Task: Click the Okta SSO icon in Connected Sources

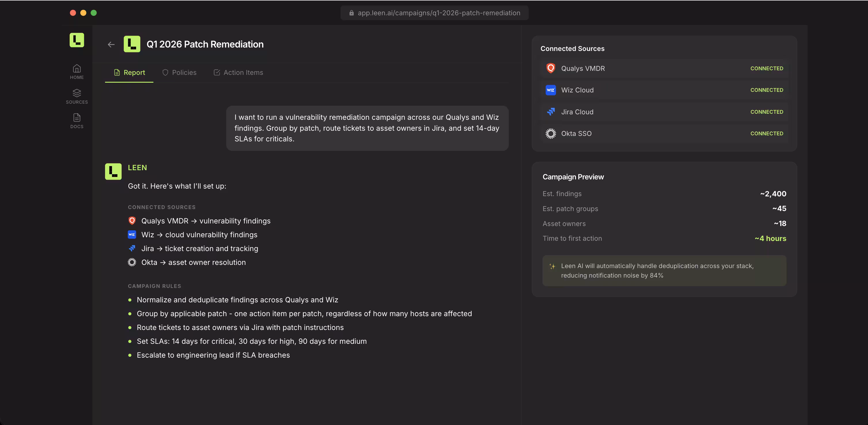Action: pos(551,134)
